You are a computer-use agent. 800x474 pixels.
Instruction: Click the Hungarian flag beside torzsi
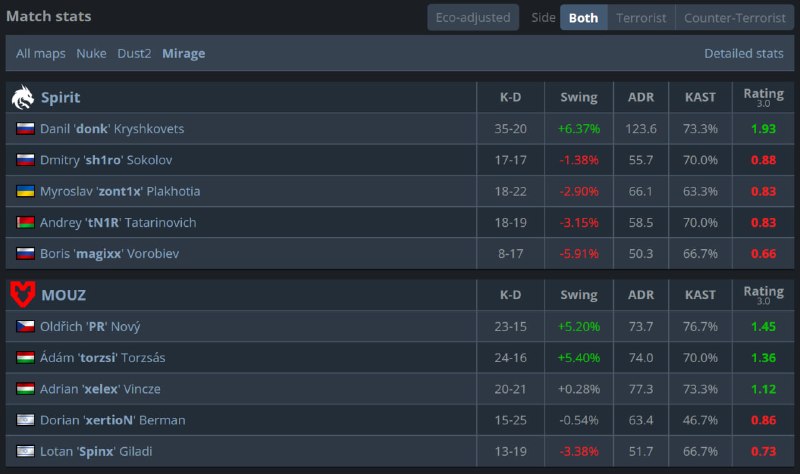[25, 358]
